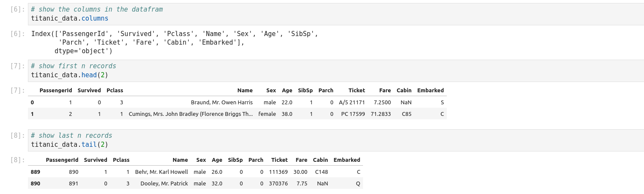Click the truncated Cumings, Mrs. John Bradley name

(191, 114)
